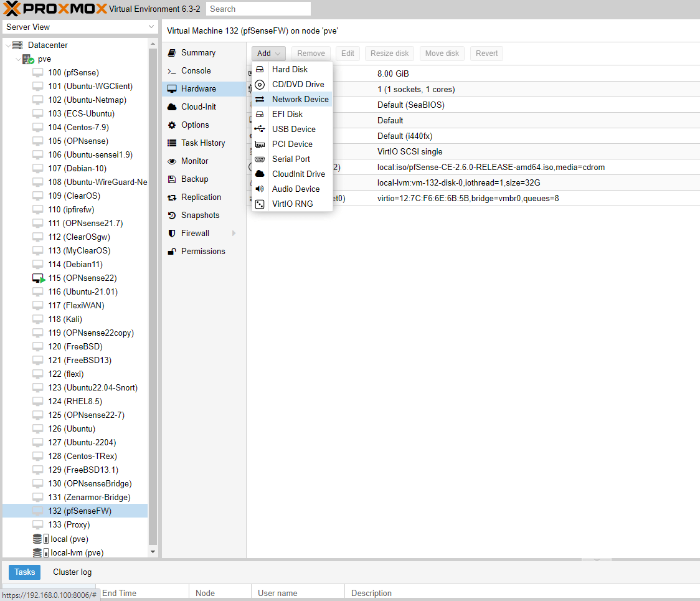Click the Resize disk button
The height and width of the screenshot is (601, 700).
coord(390,54)
